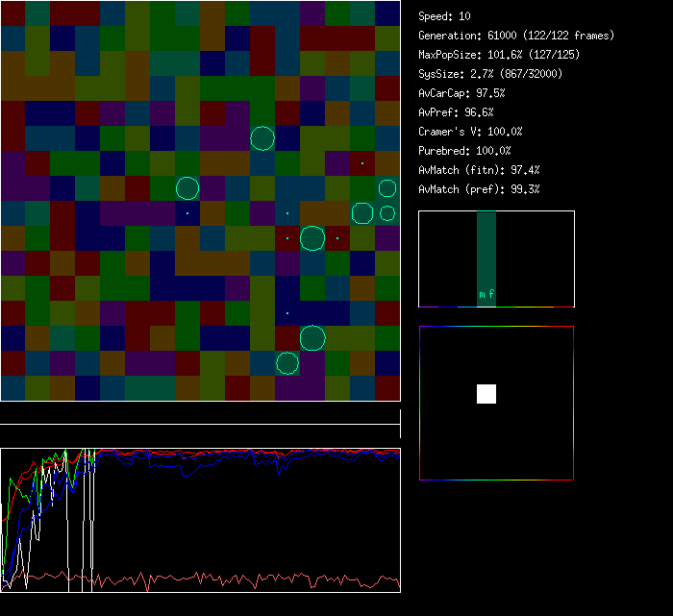Select the leftmost green circle in the grid
The image size is (673, 616).
(187, 188)
